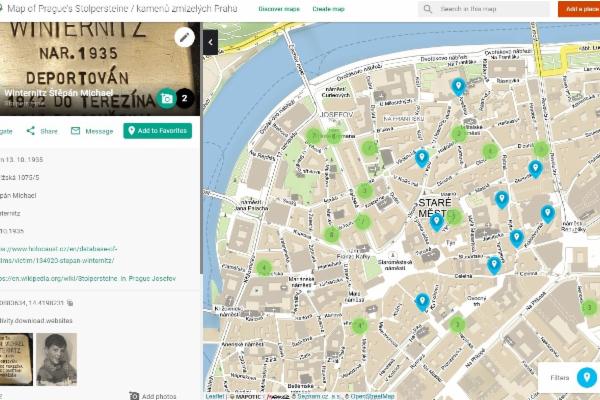
Task: Collapse the side panel with the arrow
Action: coord(210,42)
